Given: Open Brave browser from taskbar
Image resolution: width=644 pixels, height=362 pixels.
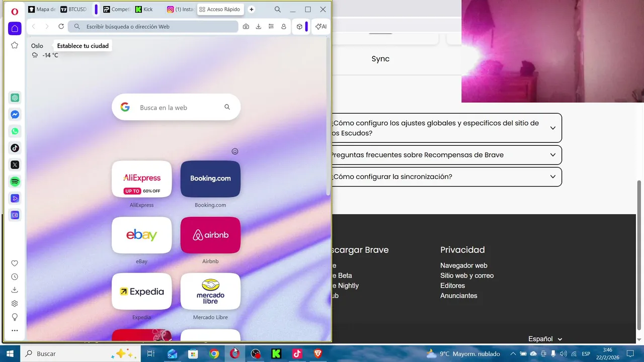Looking at the screenshot, I should coord(317,354).
